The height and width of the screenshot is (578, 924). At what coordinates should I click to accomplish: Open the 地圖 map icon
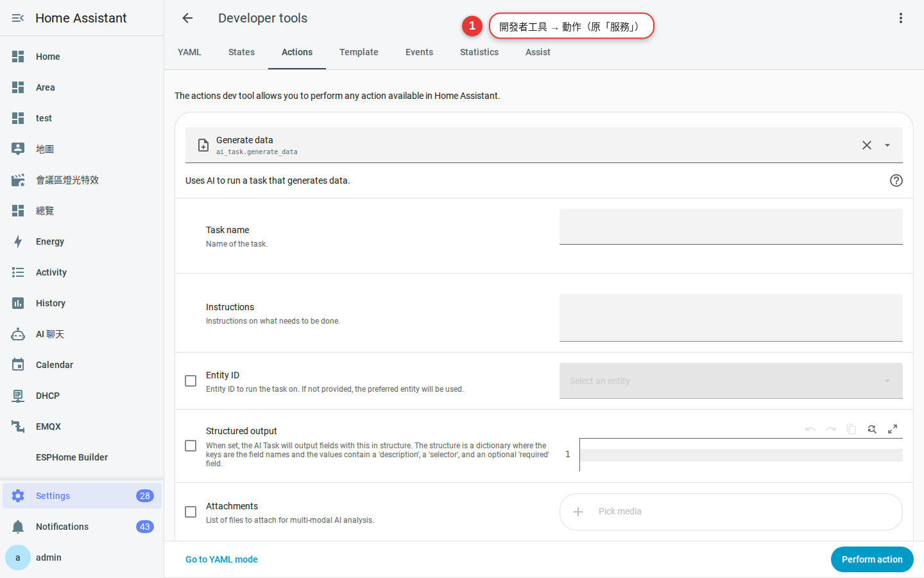tap(18, 149)
